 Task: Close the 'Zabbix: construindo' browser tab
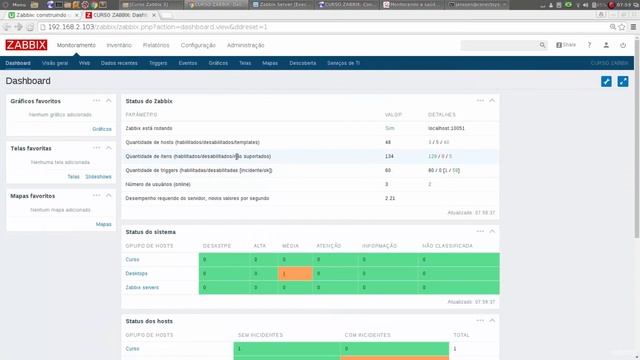tap(77, 15)
